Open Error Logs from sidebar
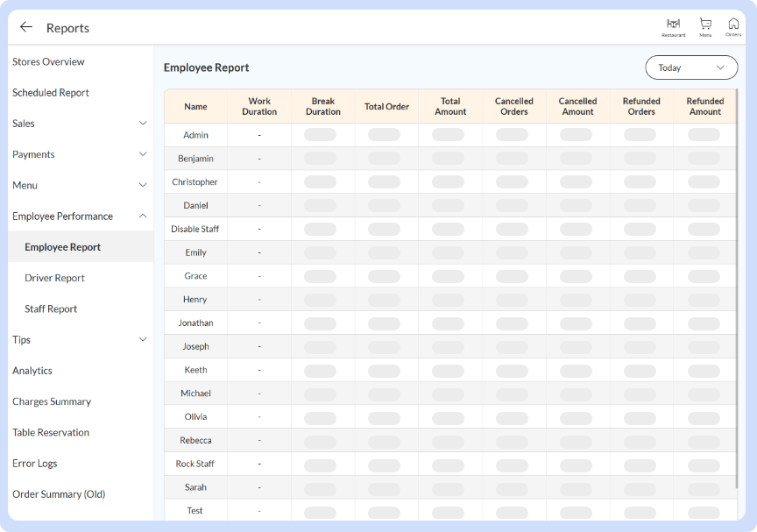 (x=35, y=464)
